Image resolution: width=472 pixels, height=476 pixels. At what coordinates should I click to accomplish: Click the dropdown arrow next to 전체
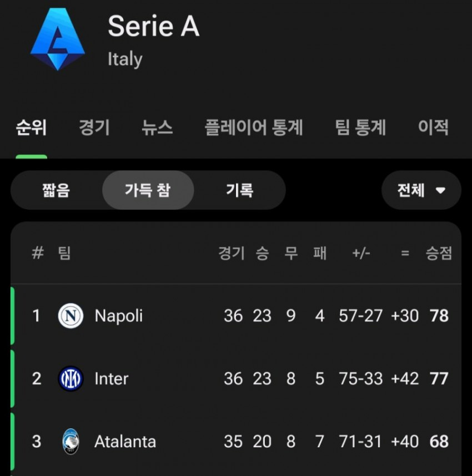[x=440, y=190]
